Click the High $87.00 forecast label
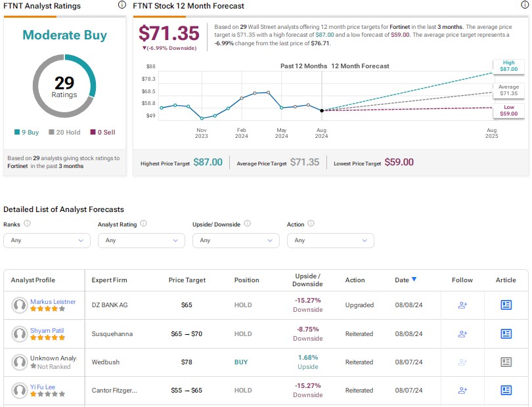The width and height of the screenshot is (532, 407). [x=509, y=66]
